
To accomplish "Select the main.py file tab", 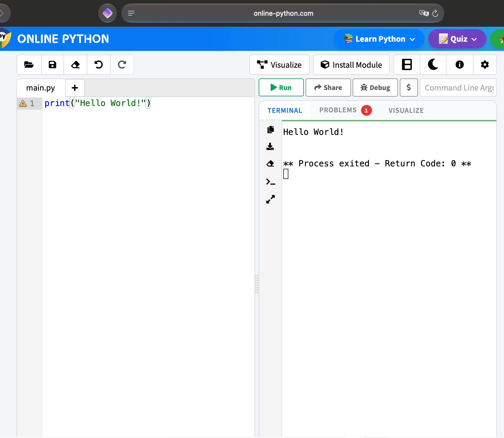I will tap(41, 88).
